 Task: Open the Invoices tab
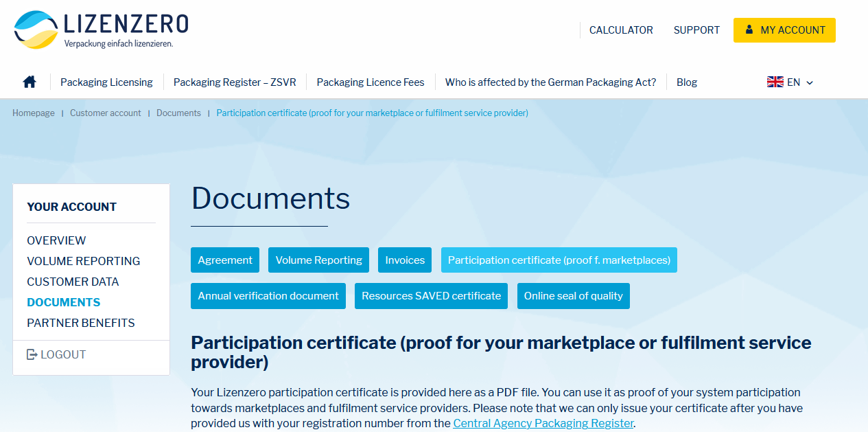click(405, 260)
